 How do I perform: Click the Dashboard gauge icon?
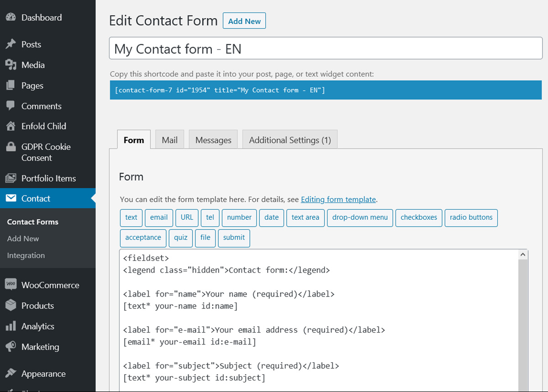point(11,17)
